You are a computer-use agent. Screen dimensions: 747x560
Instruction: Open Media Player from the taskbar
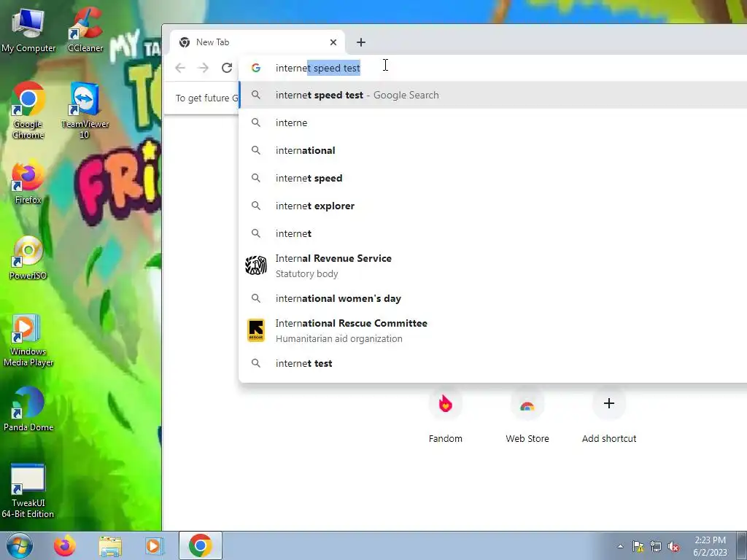click(154, 545)
